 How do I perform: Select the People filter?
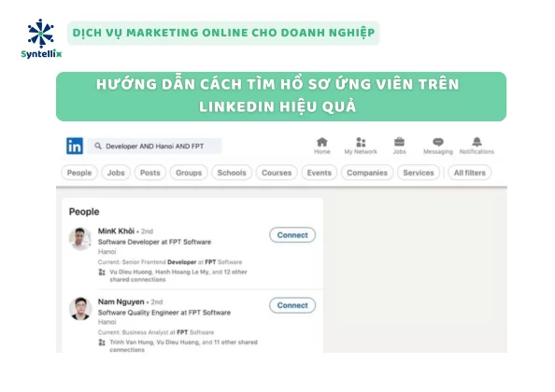[79, 173]
